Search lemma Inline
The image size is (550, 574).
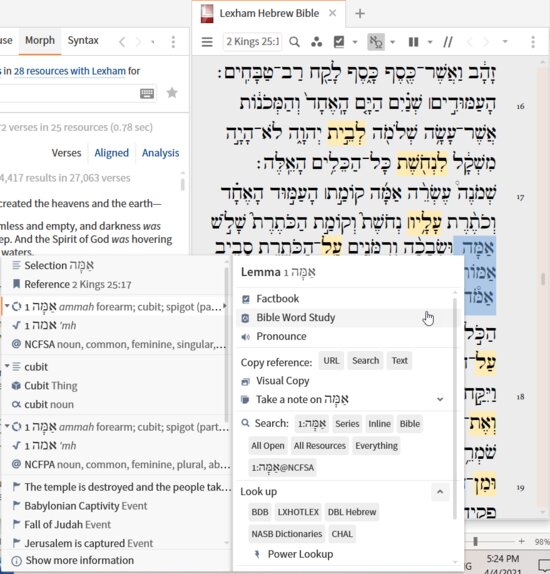pyautogui.click(x=379, y=424)
